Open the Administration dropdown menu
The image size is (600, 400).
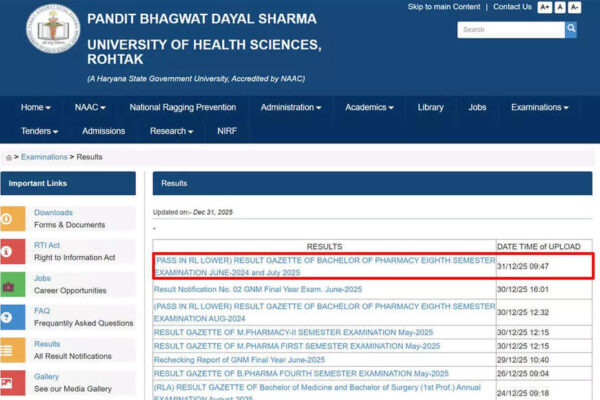[291, 108]
